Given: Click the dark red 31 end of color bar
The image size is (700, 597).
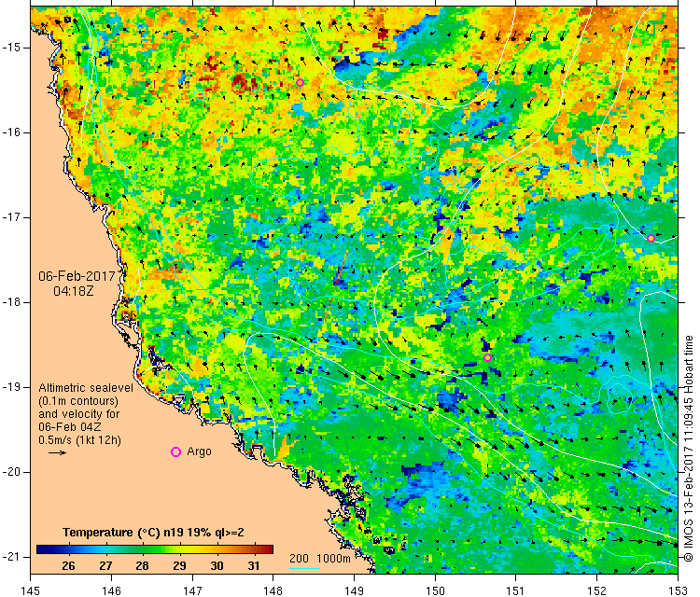Looking at the screenshot, I should point(268,549).
